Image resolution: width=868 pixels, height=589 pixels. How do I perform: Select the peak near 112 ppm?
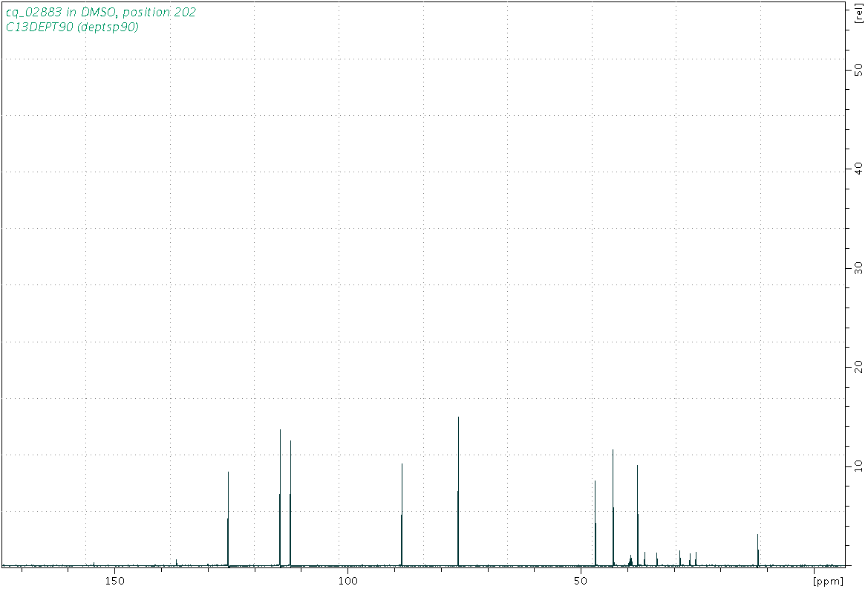click(x=290, y=504)
